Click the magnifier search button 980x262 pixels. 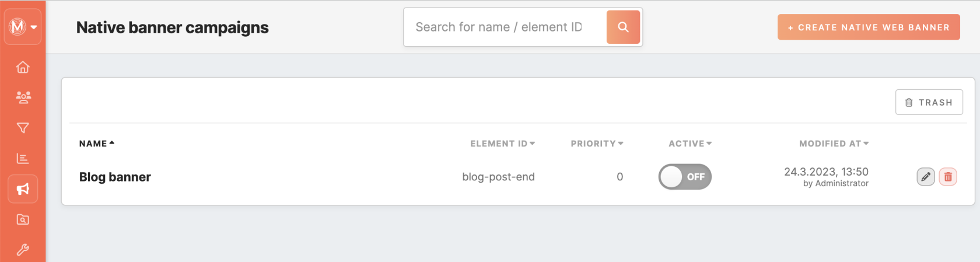tap(623, 27)
